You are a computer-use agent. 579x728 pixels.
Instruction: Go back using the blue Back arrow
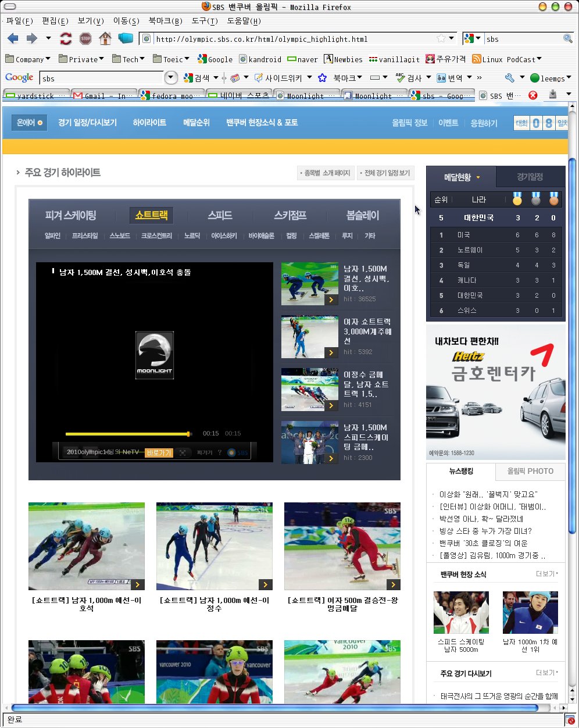point(13,38)
